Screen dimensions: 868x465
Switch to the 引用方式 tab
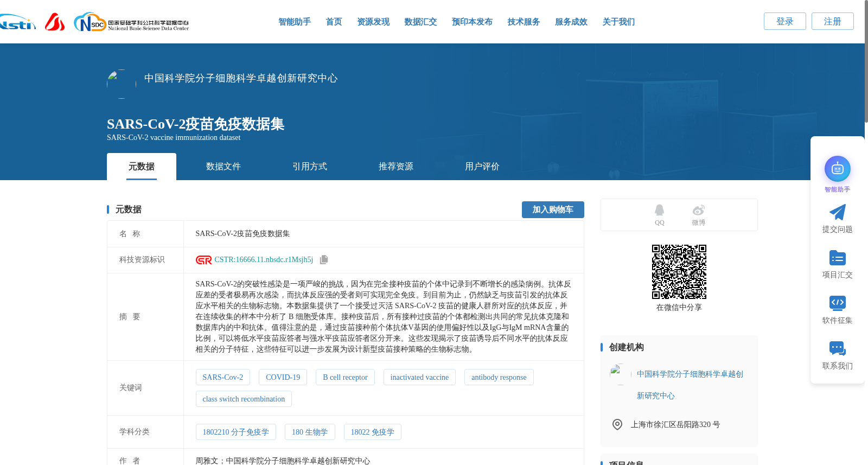(x=310, y=167)
